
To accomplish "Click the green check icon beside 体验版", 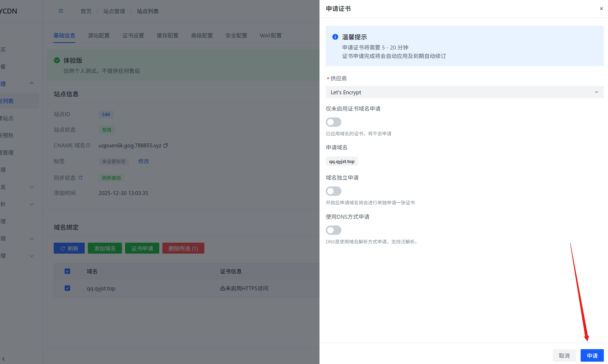I will click(57, 60).
